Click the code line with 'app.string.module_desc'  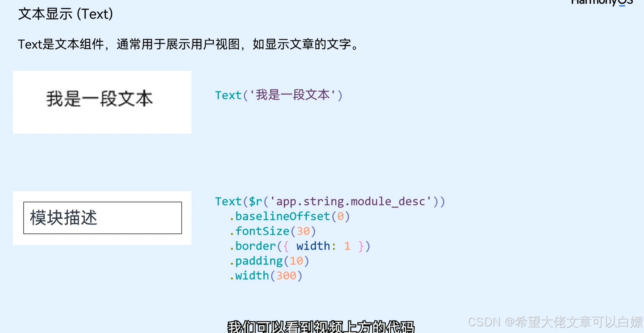[330, 201]
